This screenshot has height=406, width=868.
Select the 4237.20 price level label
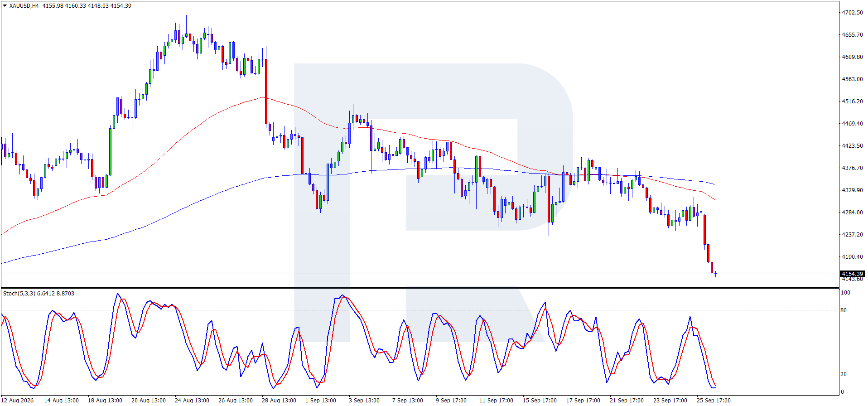tap(852, 235)
